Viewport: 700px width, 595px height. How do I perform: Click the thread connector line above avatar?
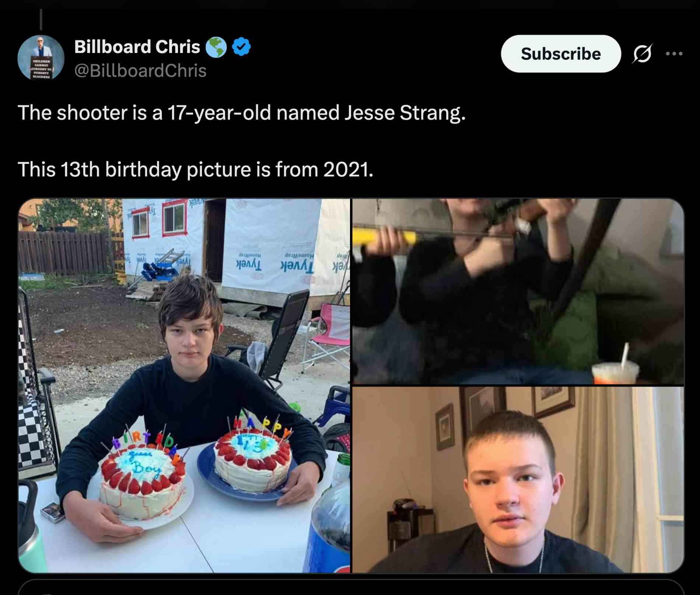tap(41, 18)
